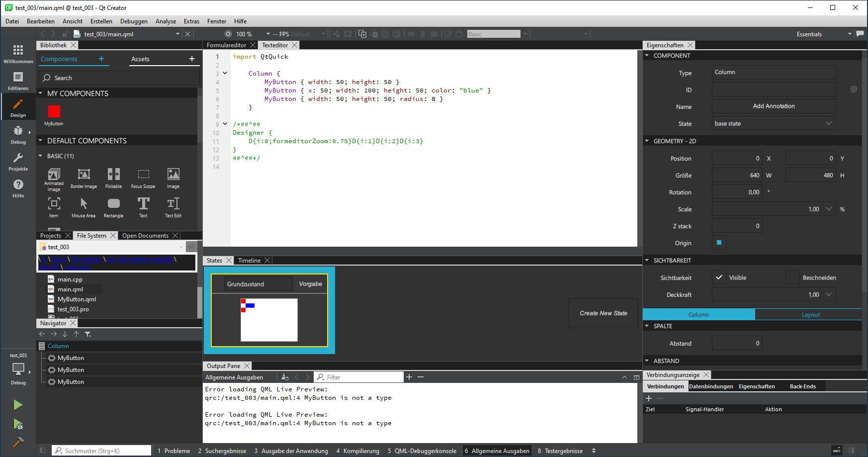
Task: Switch to the Timeline tab
Action: 249,261
